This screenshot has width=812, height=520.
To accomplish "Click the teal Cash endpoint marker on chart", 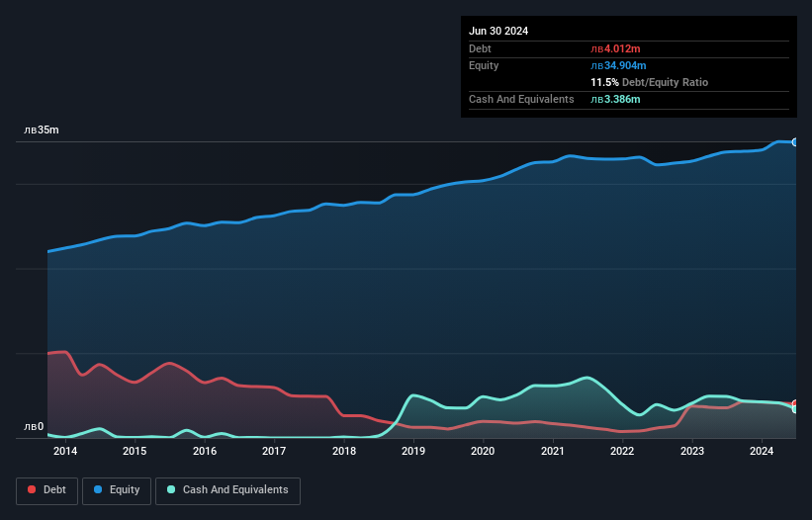I will [x=795, y=409].
